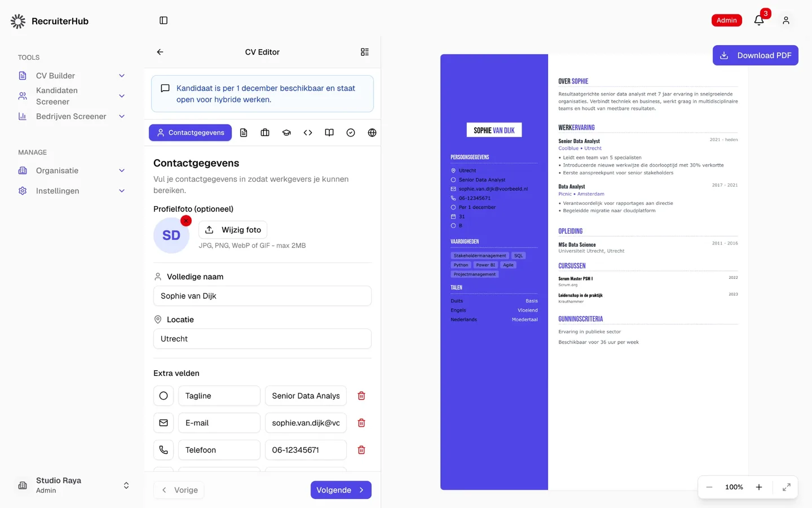This screenshot has width=812, height=508.
Task: Click the Vorige button
Action: [x=179, y=490]
